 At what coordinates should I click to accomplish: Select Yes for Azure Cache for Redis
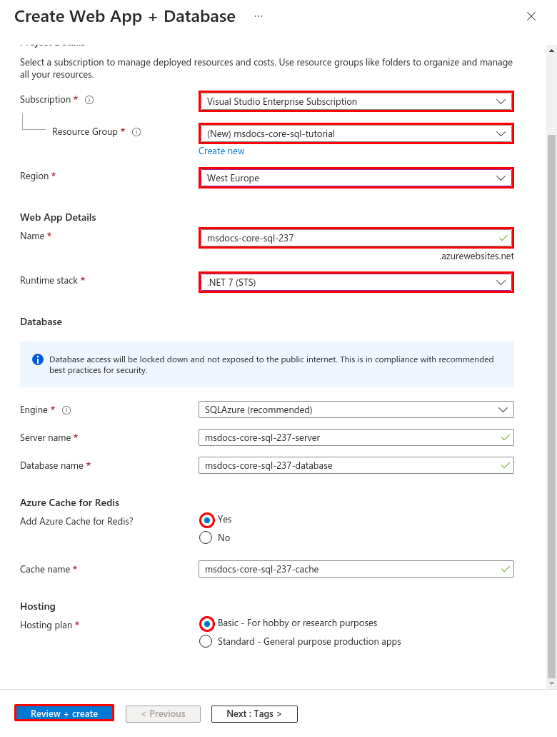[206, 520]
